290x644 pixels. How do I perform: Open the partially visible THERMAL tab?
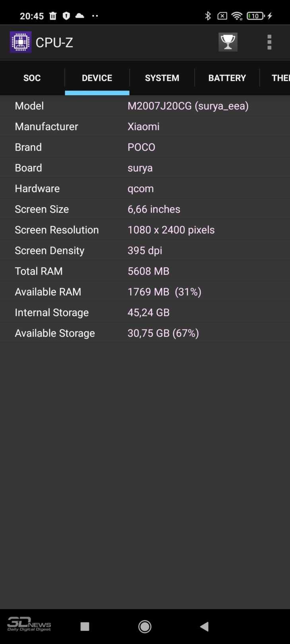tap(275, 78)
